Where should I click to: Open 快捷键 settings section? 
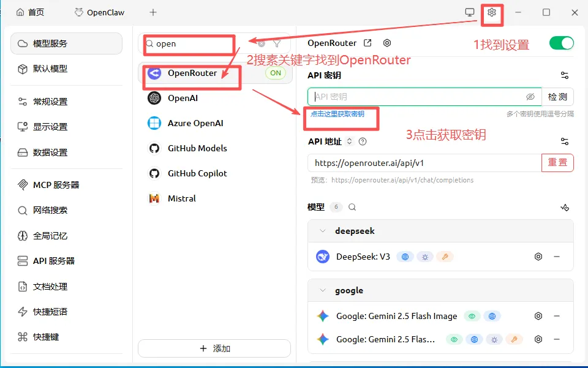tap(66, 337)
